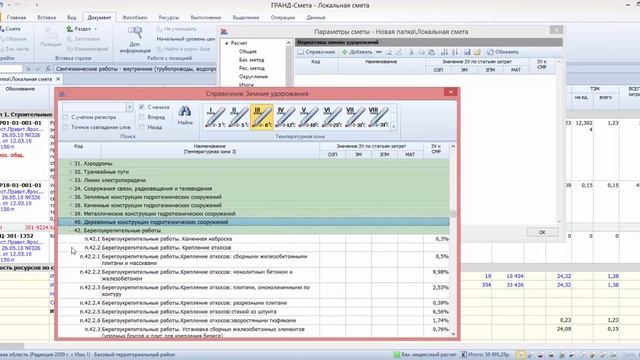Click the scroll-up arrow of reference list
This screenshot has width=640, height=360.
pyautogui.click(x=453, y=146)
